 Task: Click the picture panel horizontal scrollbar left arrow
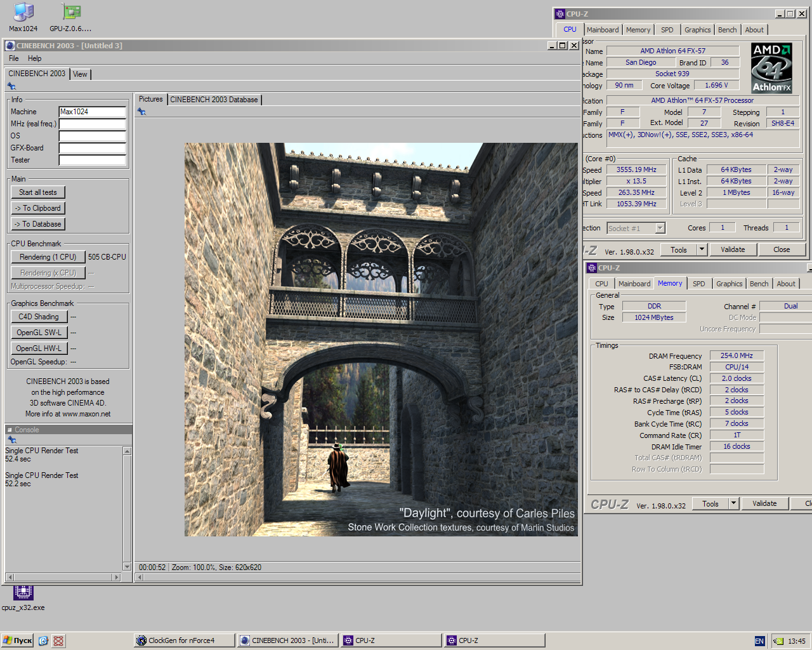[x=139, y=578]
